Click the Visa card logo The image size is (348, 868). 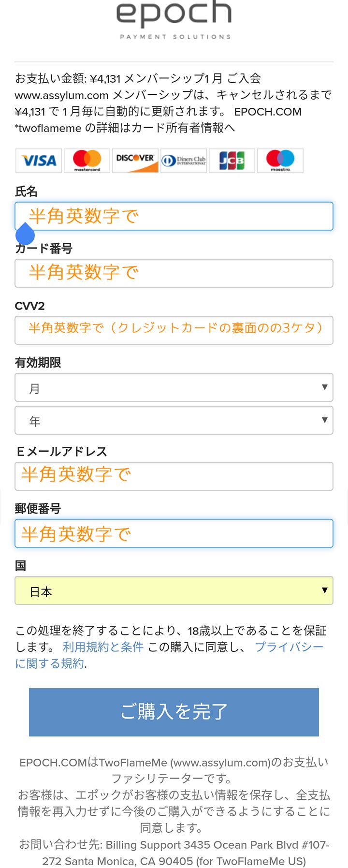pyautogui.click(x=39, y=161)
